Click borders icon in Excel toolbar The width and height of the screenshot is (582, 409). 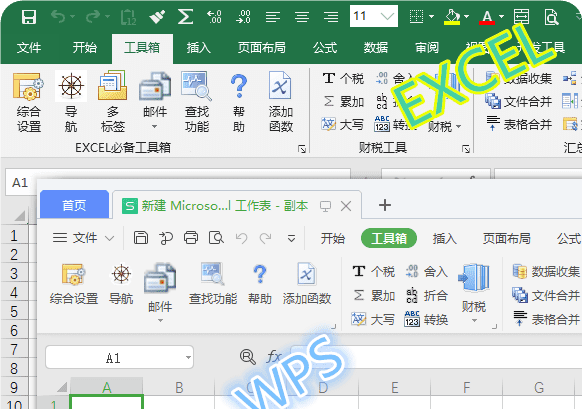(x=416, y=16)
